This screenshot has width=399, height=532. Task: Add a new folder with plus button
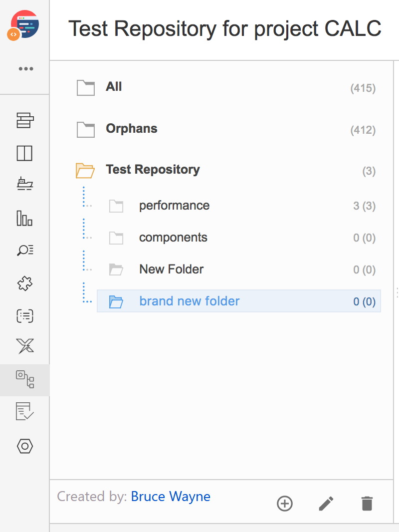pyautogui.click(x=285, y=504)
